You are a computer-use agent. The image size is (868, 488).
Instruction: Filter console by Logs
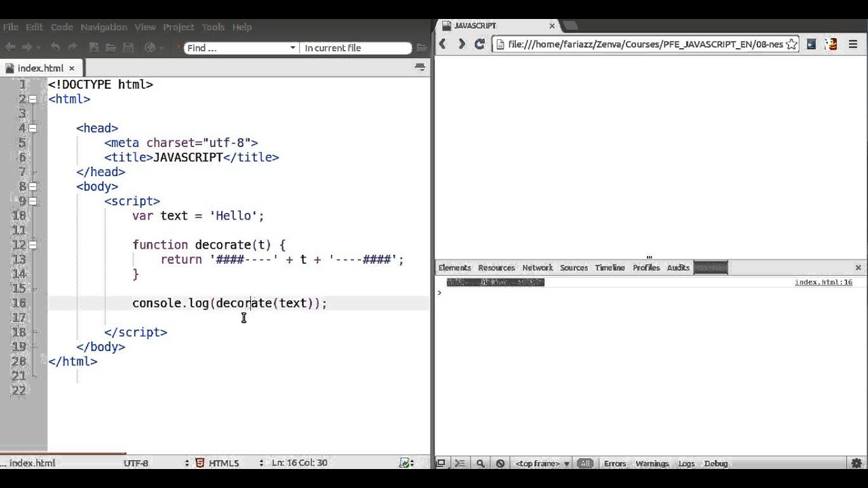tap(686, 464)
